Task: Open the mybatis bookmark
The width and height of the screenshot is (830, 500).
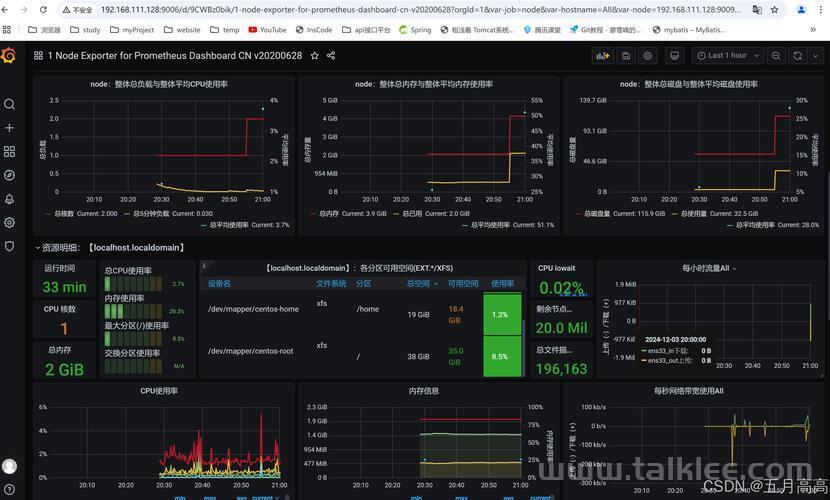Action: [x=689, y=30]
